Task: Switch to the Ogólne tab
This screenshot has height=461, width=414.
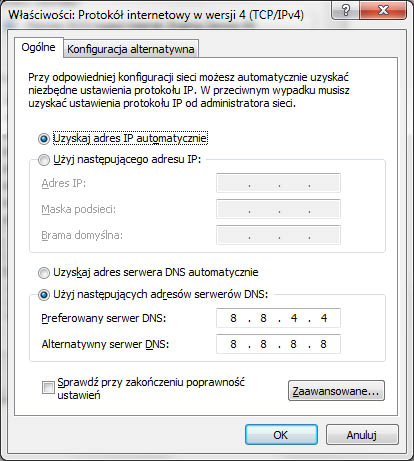Action: point(39,47)
